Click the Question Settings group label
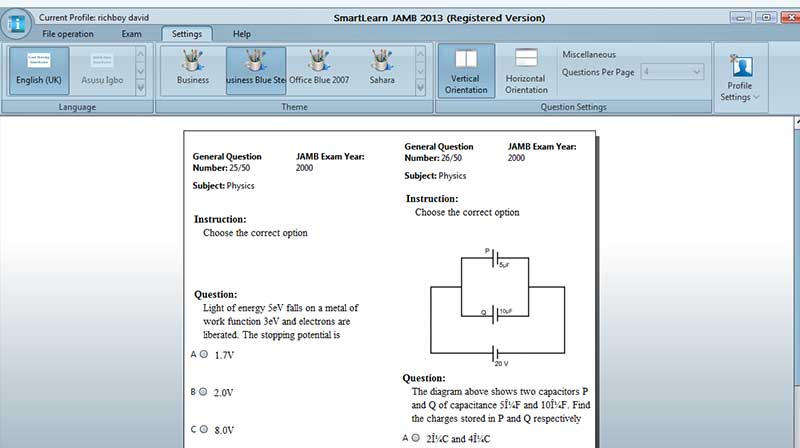 click(573, 107)
